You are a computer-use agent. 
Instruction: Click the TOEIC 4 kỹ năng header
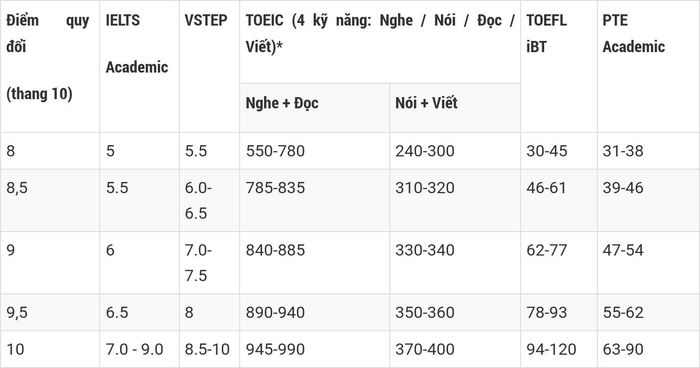[x=380, y=42]
